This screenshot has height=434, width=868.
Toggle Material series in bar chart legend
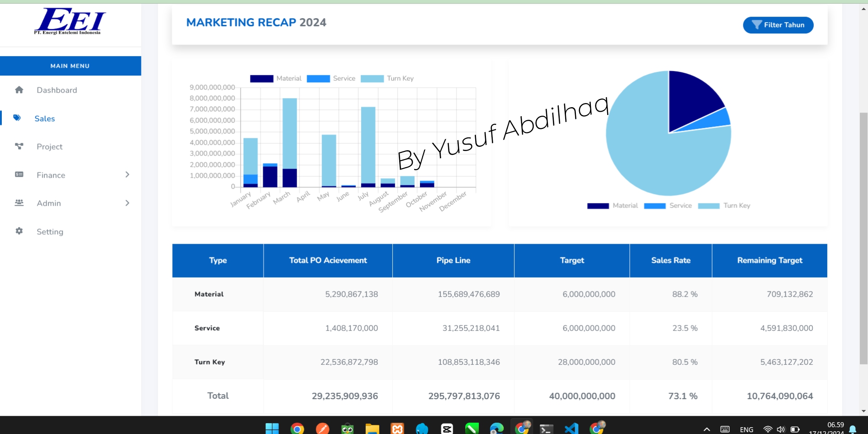(x=276, y=78)
